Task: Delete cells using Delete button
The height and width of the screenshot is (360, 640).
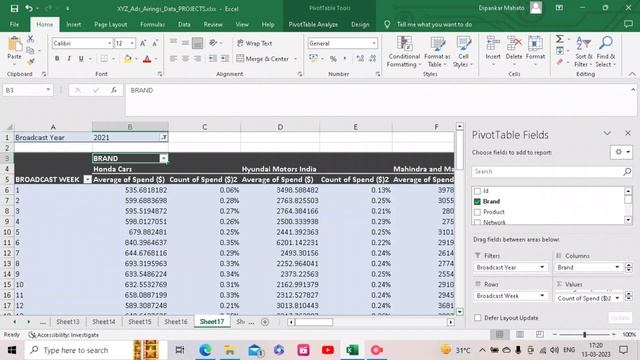Action: coord(513,52)
